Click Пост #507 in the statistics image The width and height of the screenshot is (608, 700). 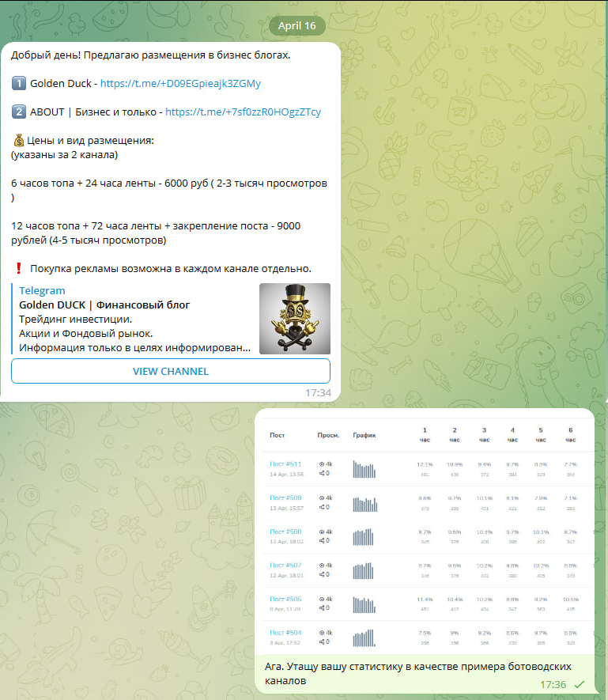[x=285, y=566]
